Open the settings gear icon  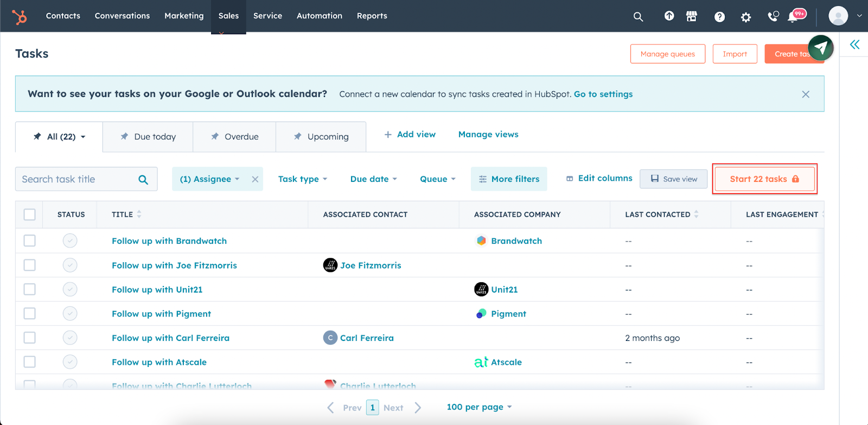coord(746,17)
